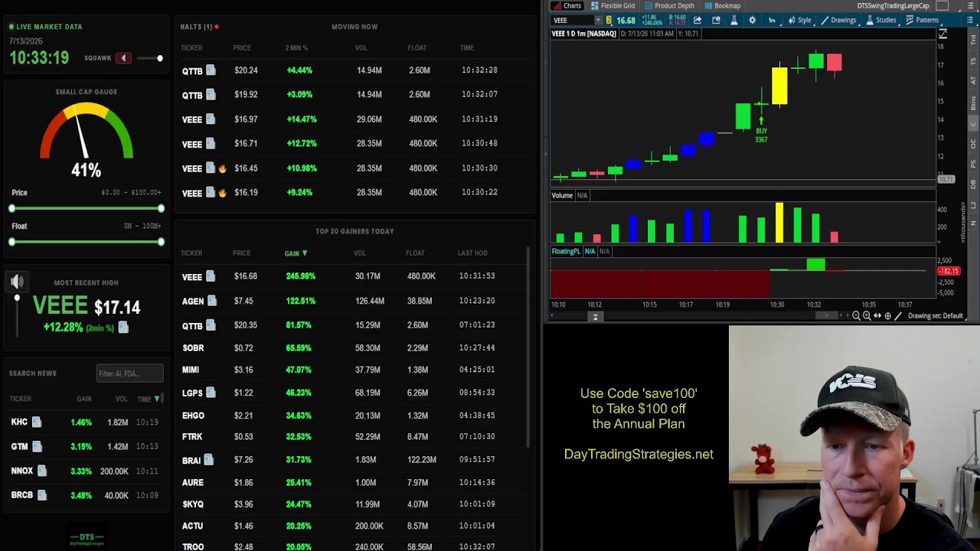Select the pencil drawing tool icon
The height and width of the screenshot is (551, 980).
pyautogui.click(x=898, y=315)
